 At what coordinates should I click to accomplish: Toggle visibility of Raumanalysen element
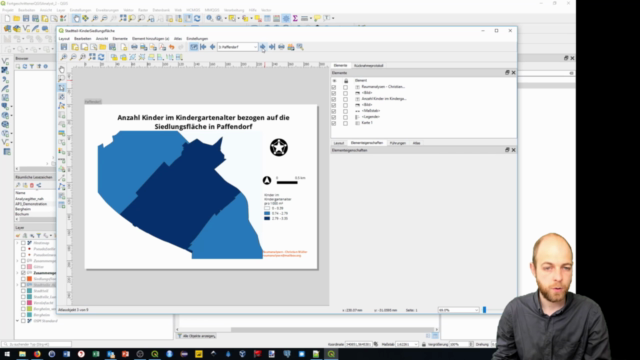coord(333,87)
